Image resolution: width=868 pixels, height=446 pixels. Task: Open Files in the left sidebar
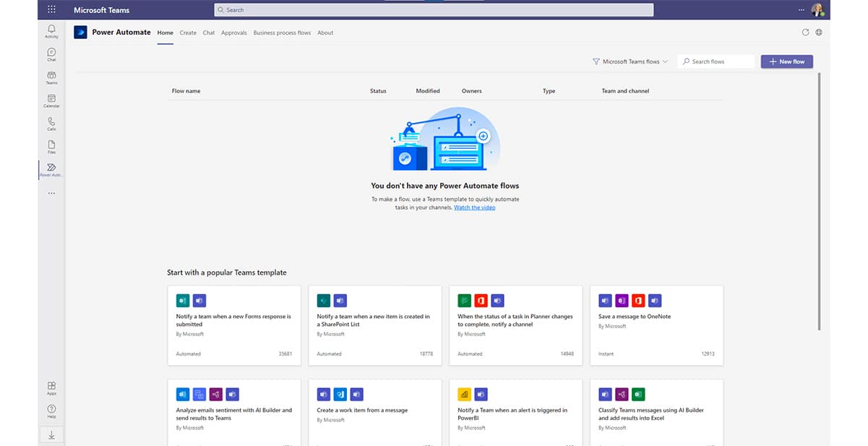coord(51,147)
